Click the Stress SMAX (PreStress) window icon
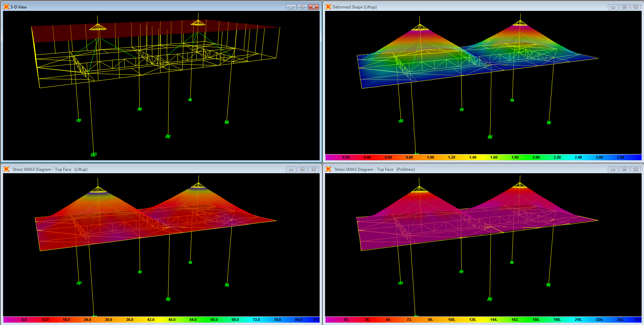644x325 pixels. point(328,169)
